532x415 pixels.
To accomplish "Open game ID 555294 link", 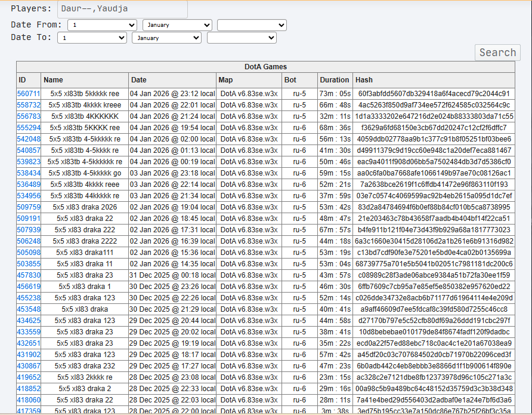I will pos(29,128).
